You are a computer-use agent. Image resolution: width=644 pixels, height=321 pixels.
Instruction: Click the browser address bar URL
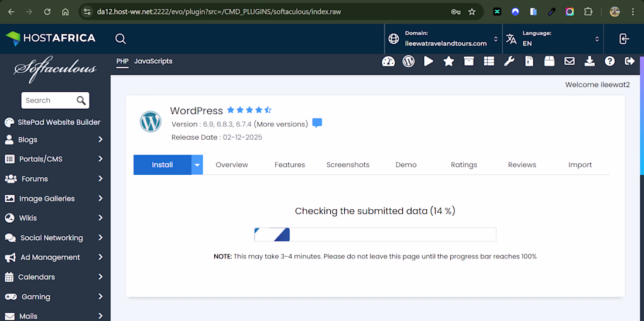coord(219,12)
